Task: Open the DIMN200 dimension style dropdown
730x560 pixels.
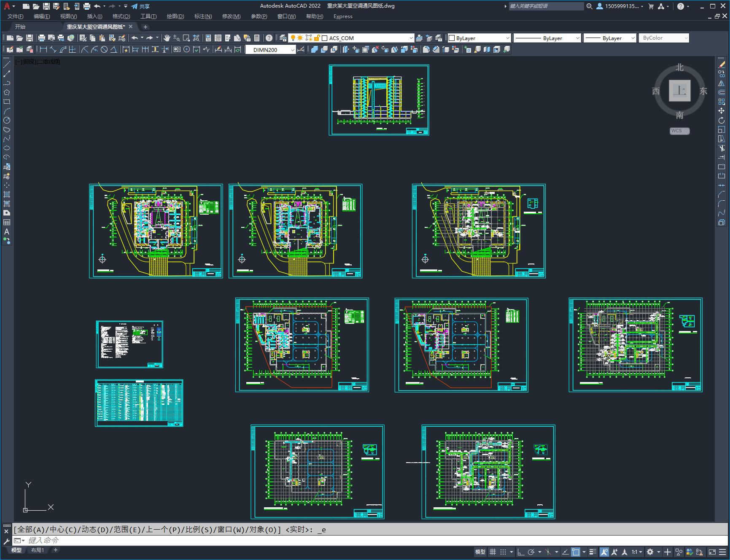Action: 271,49
